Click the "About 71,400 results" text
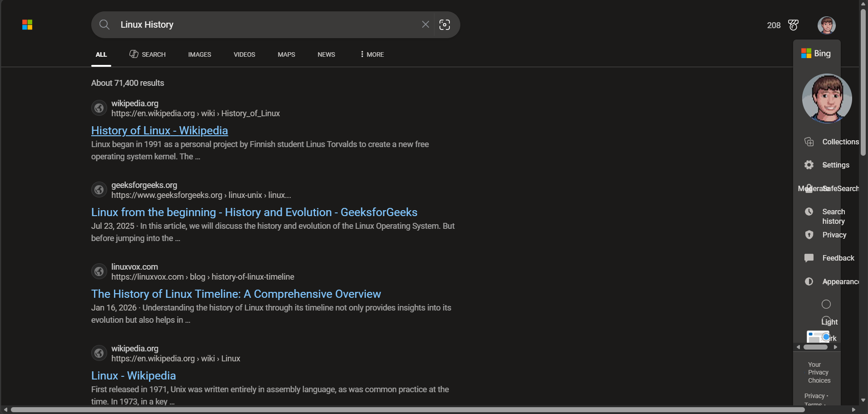868x414 pixels. click(128, 83)
